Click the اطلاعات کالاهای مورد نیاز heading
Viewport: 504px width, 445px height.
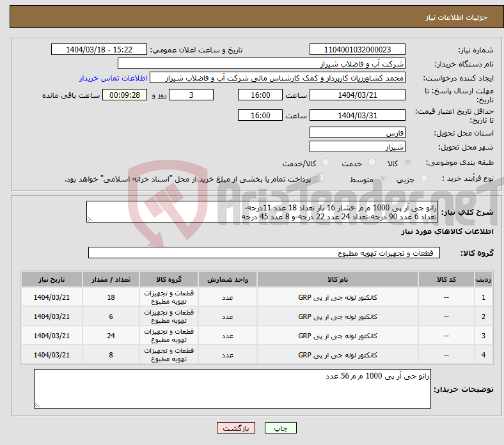pos(447,231)
